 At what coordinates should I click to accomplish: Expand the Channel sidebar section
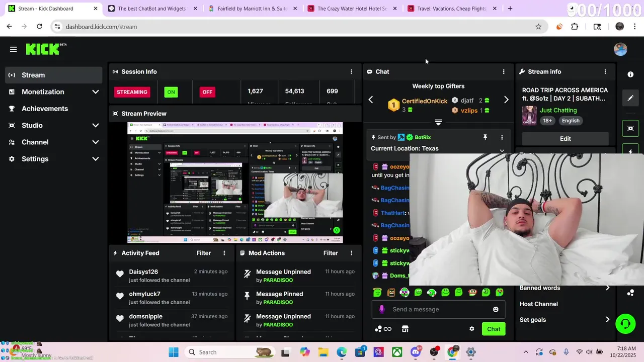click(x=96, y=142)
